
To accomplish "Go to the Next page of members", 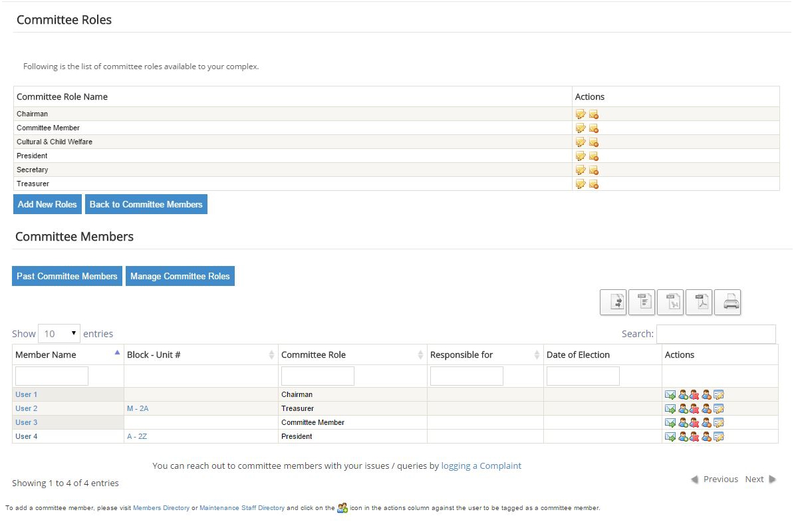I will (x=755, y=479).
